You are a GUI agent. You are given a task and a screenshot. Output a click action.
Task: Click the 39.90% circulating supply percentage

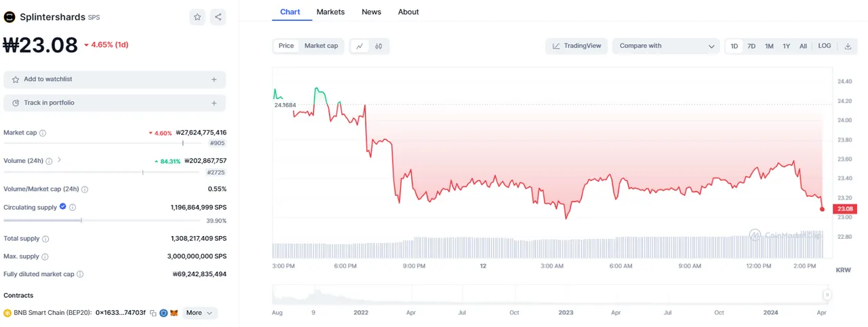click(x=216, y=221)
